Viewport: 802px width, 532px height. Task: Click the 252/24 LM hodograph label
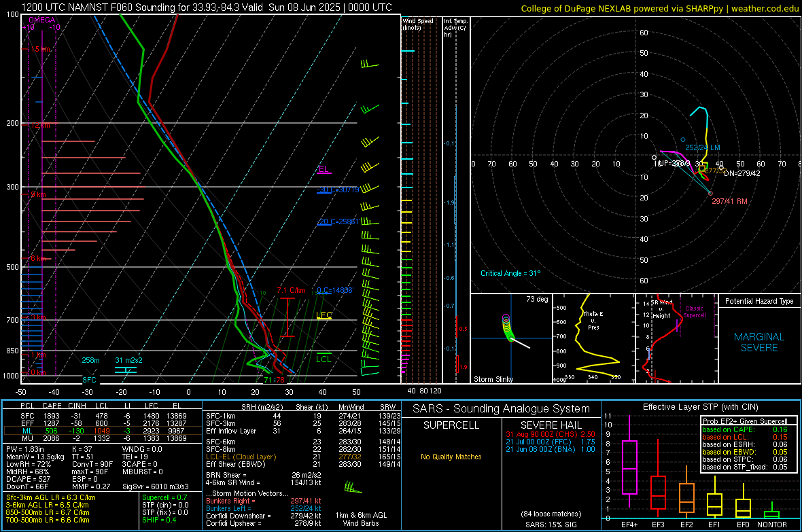[703, 147]
